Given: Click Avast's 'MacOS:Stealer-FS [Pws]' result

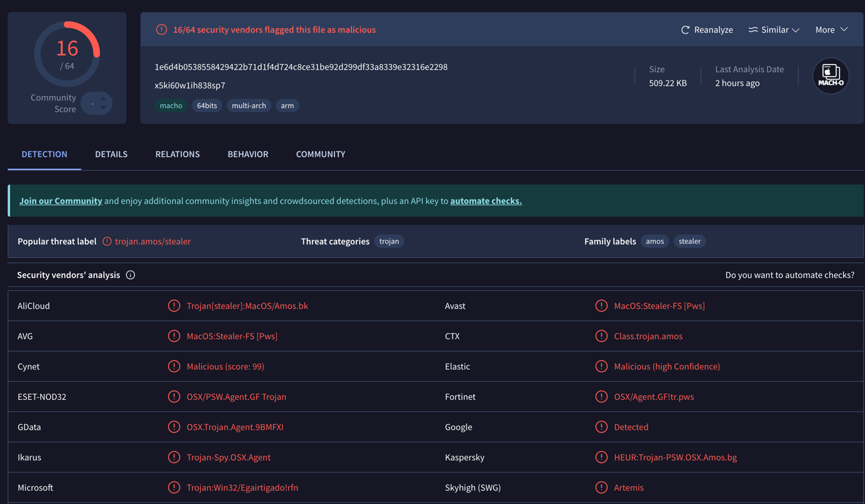Looking at the screenshot, I should tap(660, 306).
